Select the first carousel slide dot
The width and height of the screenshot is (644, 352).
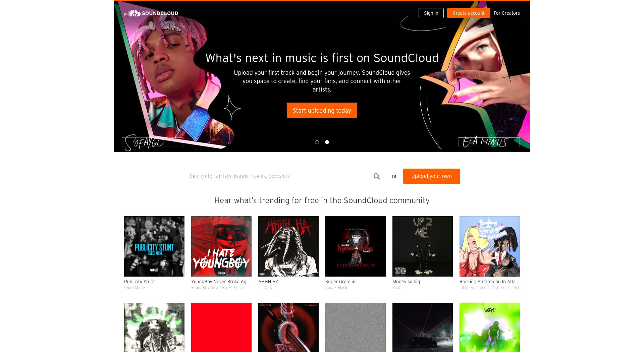(x=317, y=142)
